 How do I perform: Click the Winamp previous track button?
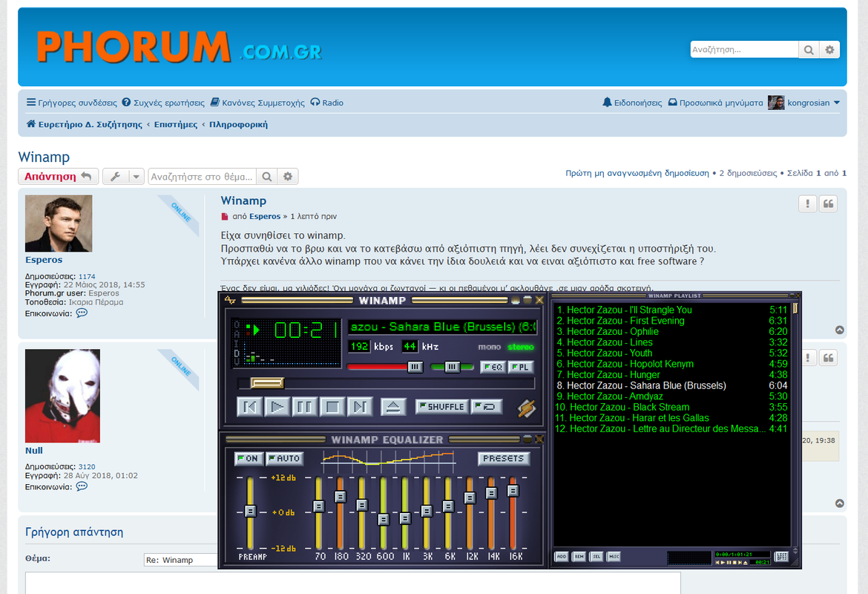[250, 408]
